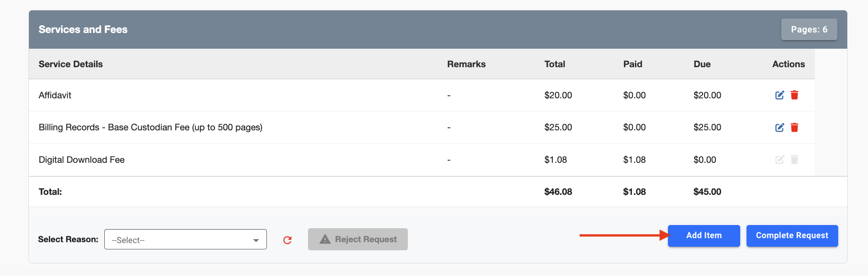Click the Paid column header
Screen dimensions: 868x276
(x=632, y=64)
